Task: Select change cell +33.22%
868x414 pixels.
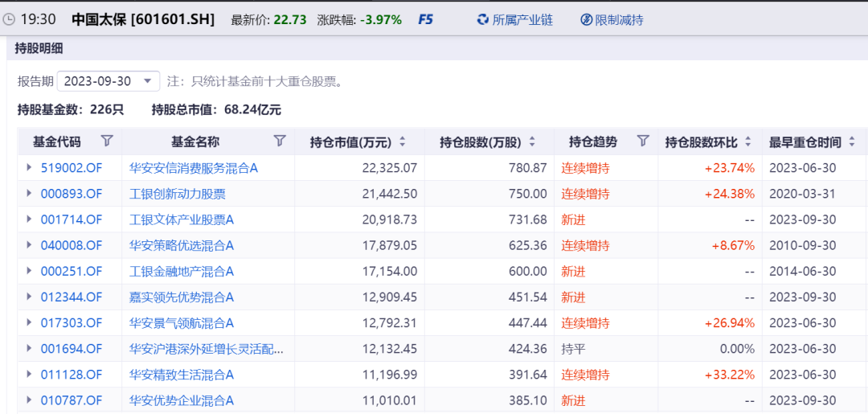Action: click(x=730, y=375)
